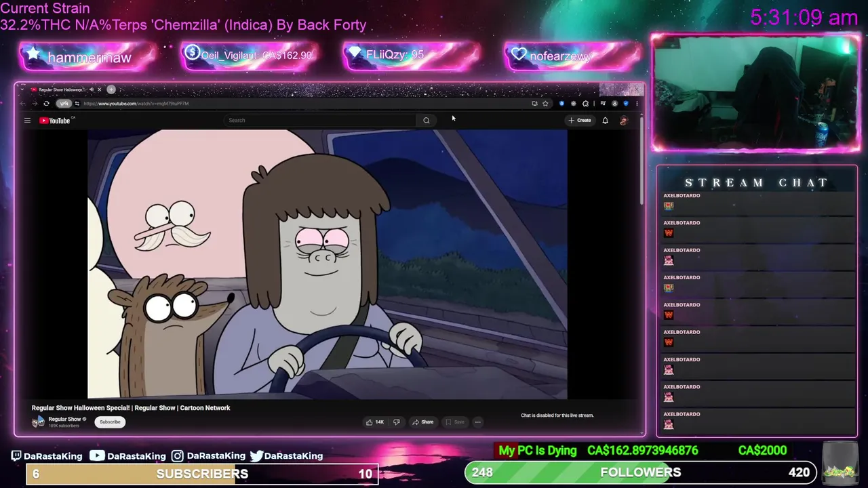Click the FLiiQzy: 95 bits badge
868x488 pixels.
click(x=412, y=56)
